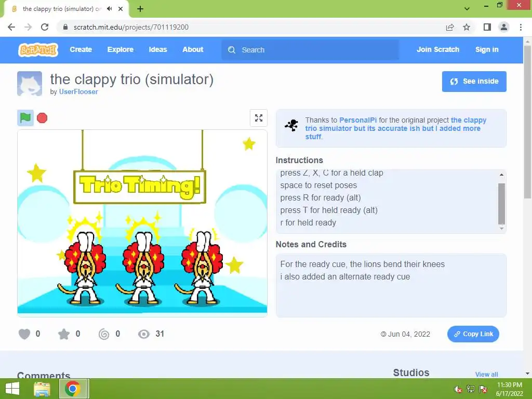
Task: Open File Explorer from the taskbar
Action: pyautogui.click(x=42, y=389)
